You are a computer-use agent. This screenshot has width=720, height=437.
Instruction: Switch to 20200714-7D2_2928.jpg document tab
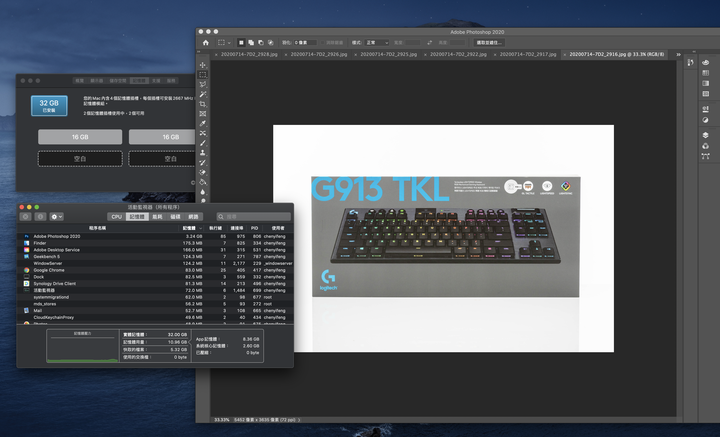[x=249, y=54]
